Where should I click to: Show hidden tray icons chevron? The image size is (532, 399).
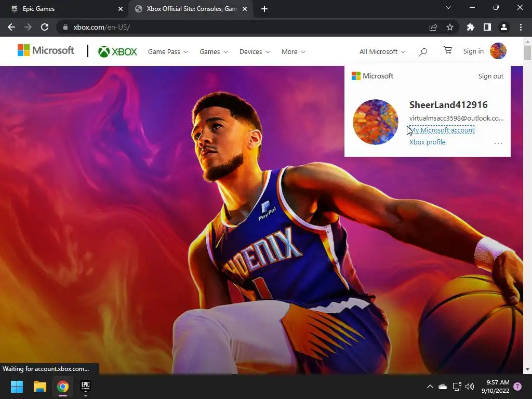click(x=430, y=387)
